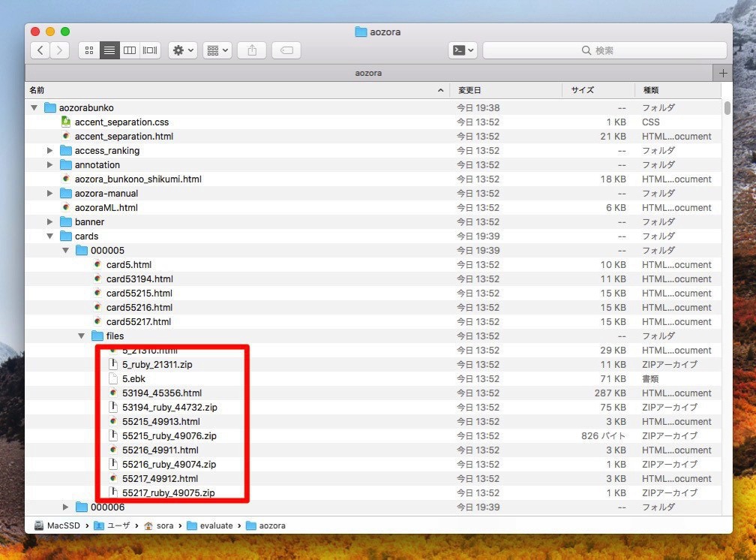Sort by the サイズ column header
The image size is (756, 560).
point(582,90)
